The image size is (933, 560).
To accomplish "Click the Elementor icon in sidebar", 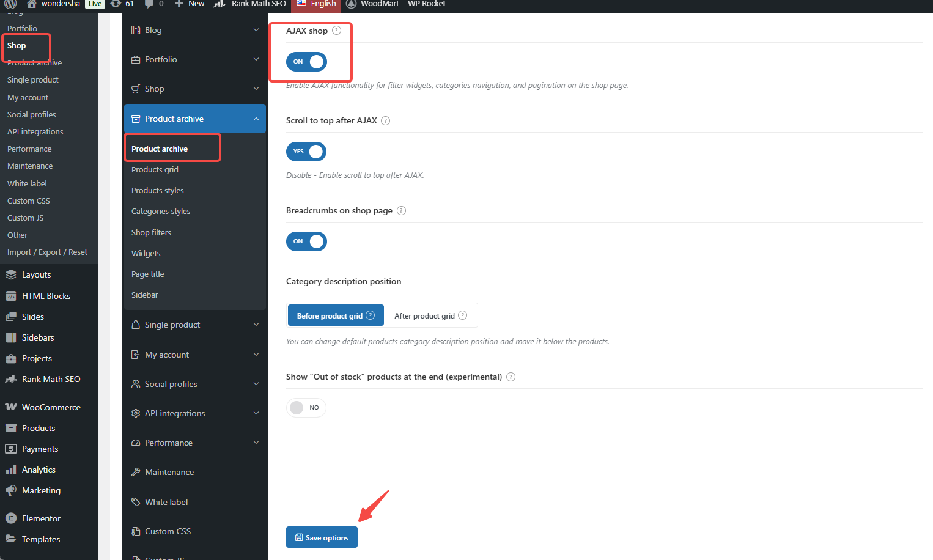I will click(11, 518).
